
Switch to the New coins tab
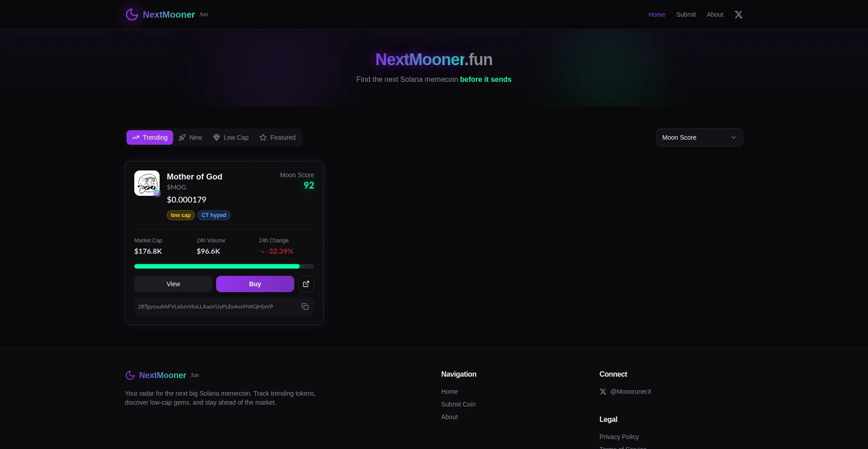click(190, 137)
